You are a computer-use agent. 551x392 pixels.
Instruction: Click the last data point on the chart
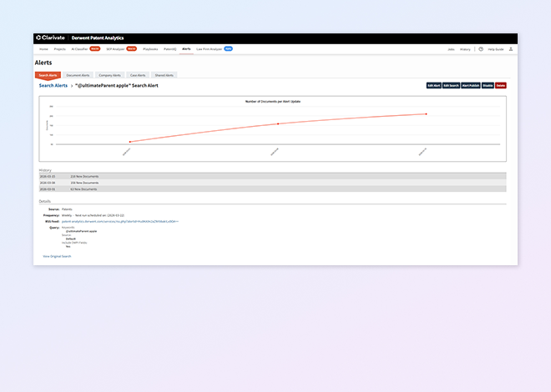pos(427,114)
